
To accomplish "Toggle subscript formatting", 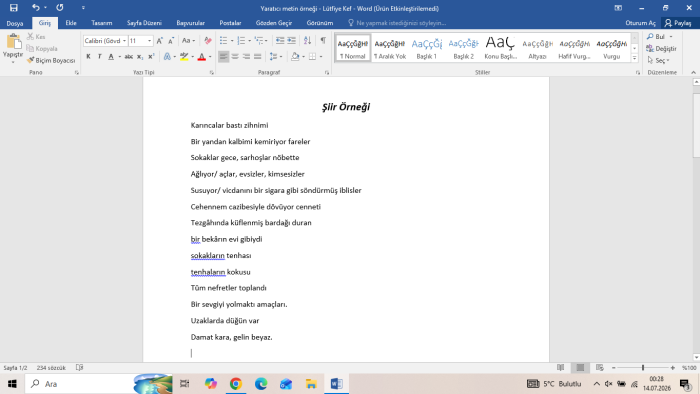I will 140,57.
